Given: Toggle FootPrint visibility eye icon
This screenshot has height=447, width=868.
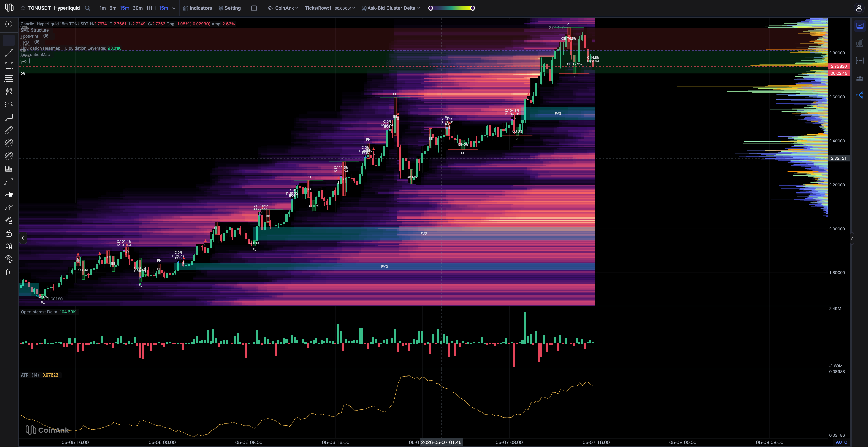Looking at the screenshot, I should tap(46, 36).
